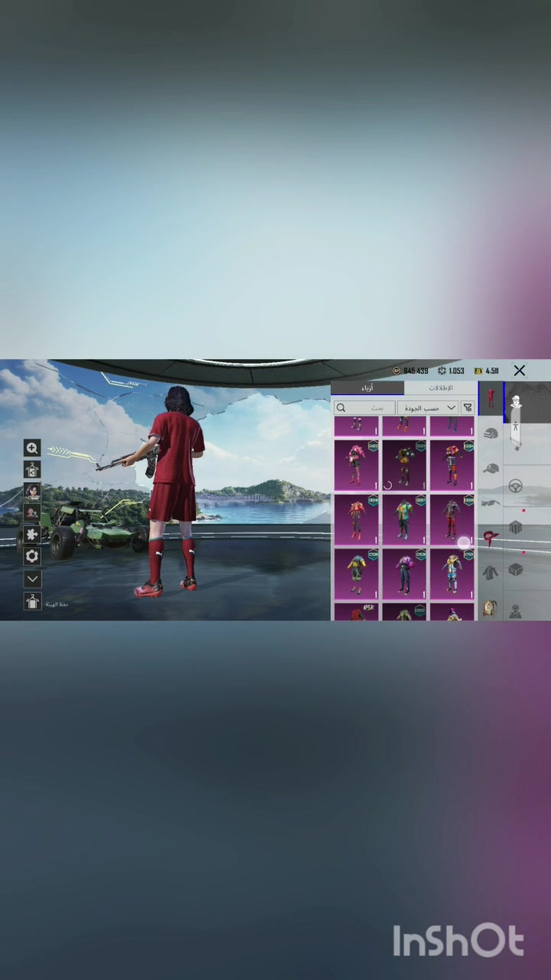551x980 pixels.
Task: Select the cap hat category icon
Action: click(x=491, y=468)
